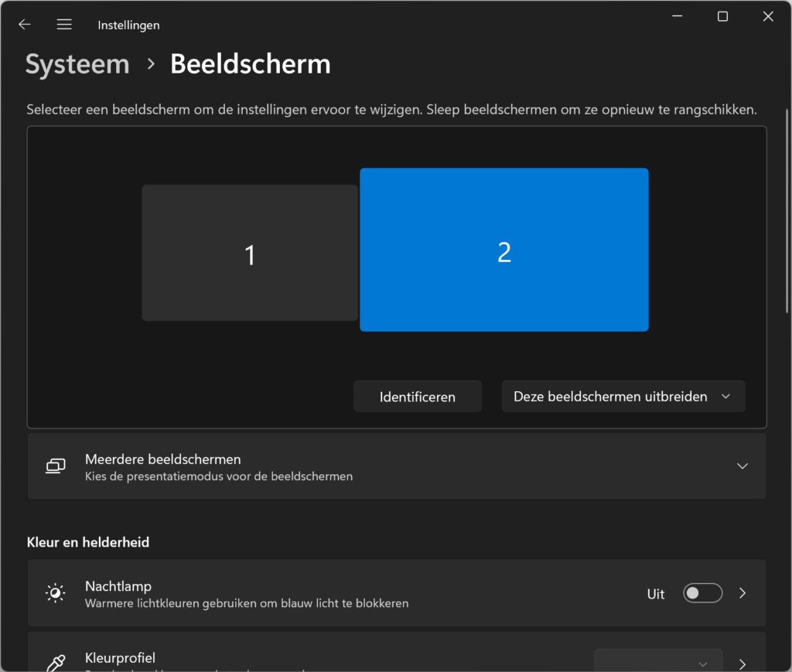The width and height of the screenshot is (792, 672).
Task: Click the Beeldscherm breadcrumb heading
Action: (x=250, y=64)
